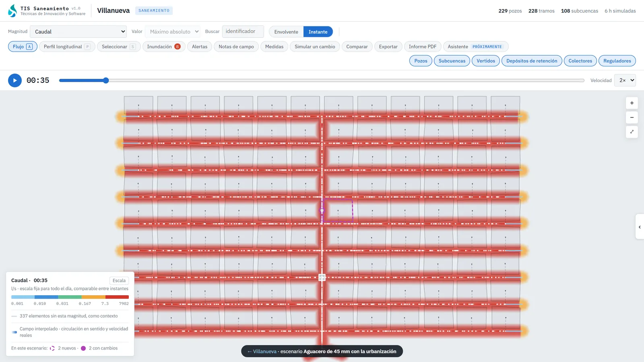Image resolution: width=644 pixels, height=362 pixels.
Task: Open the Alertas panel
Action: [200, 47]
